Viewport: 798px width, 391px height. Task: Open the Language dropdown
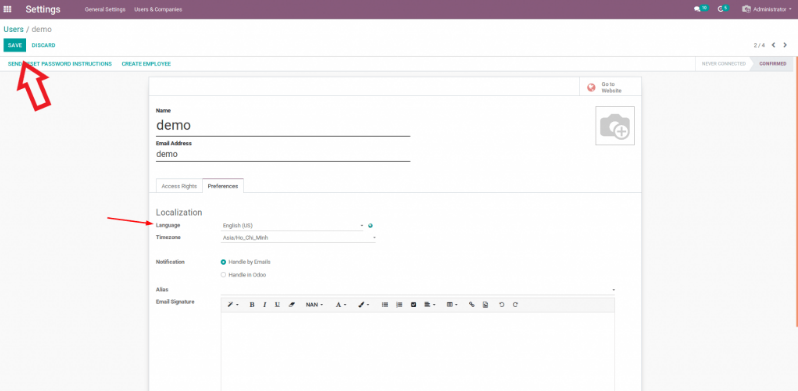[293, 225]
